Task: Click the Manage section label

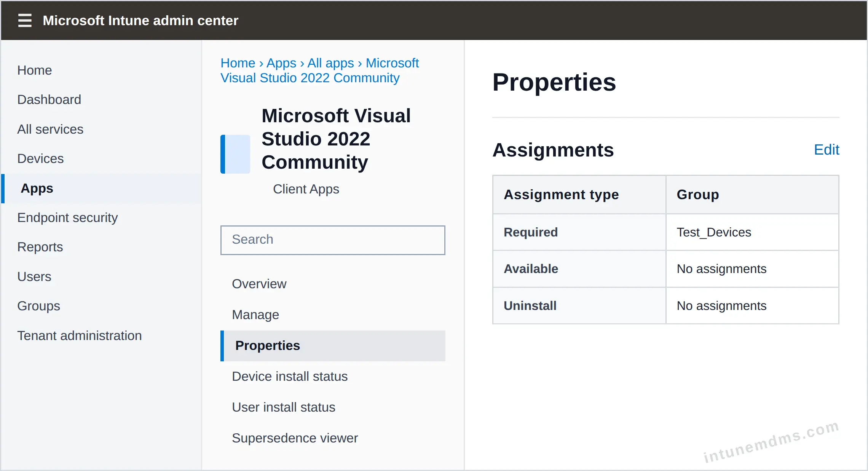Action: point(255,315)
